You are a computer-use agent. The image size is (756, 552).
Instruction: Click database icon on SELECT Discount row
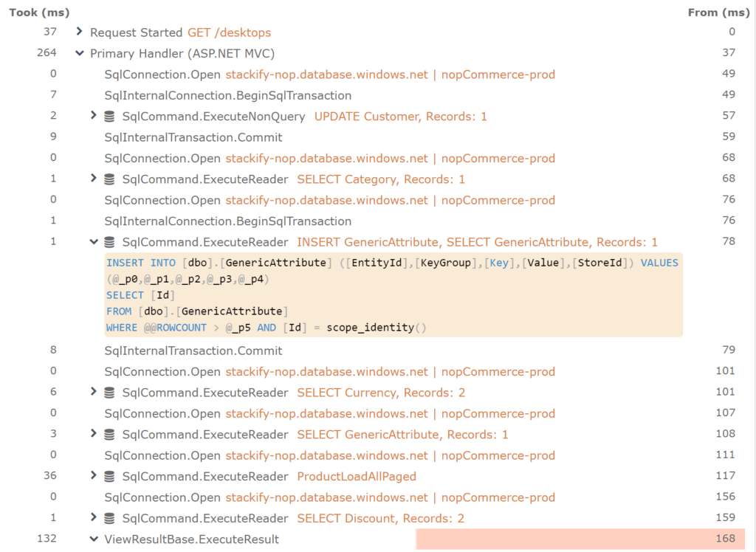click(109, 518)
